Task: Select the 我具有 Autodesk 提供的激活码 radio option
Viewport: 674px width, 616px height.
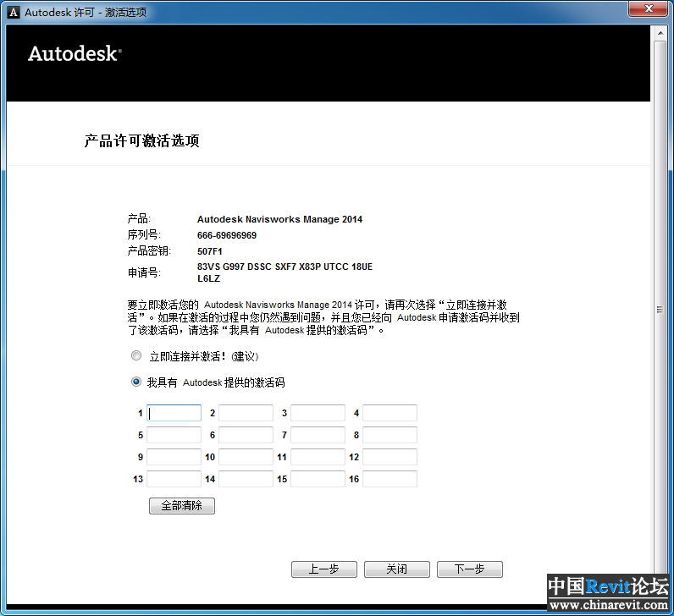Action: (x=136, y=382)
